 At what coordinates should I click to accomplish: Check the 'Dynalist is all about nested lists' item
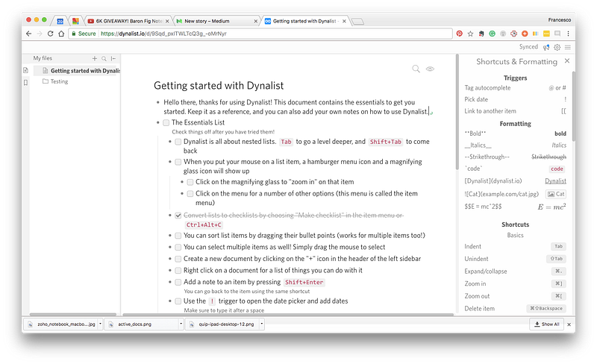coord(178,142)
